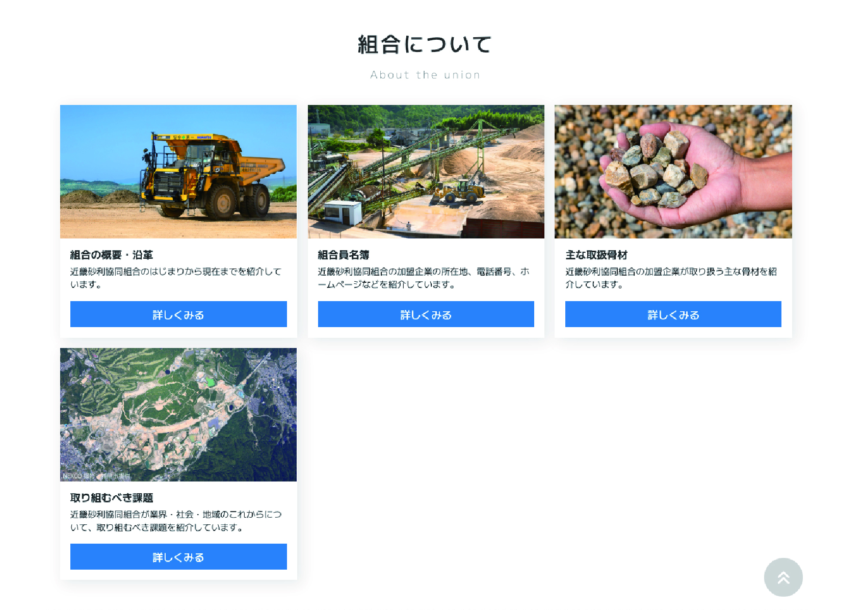Click the 組合について section heading
This screenshot has height=616, width=863.
(x=425, y=44)
